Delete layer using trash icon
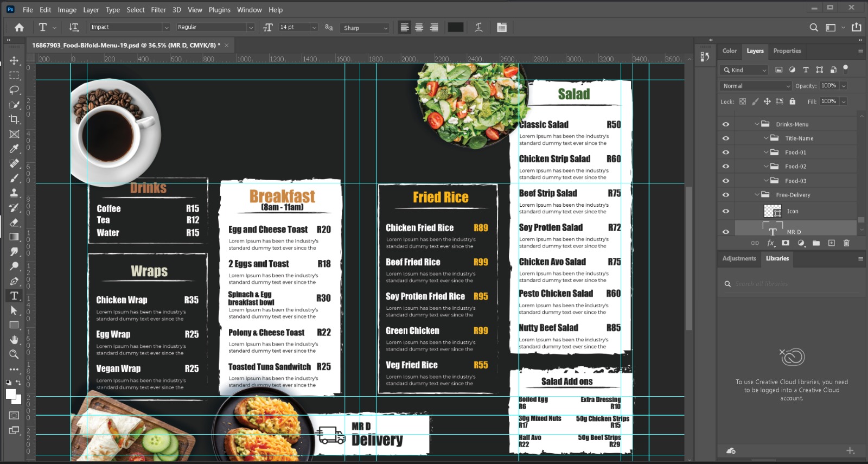The image size is (868, 464). point(846,243)
